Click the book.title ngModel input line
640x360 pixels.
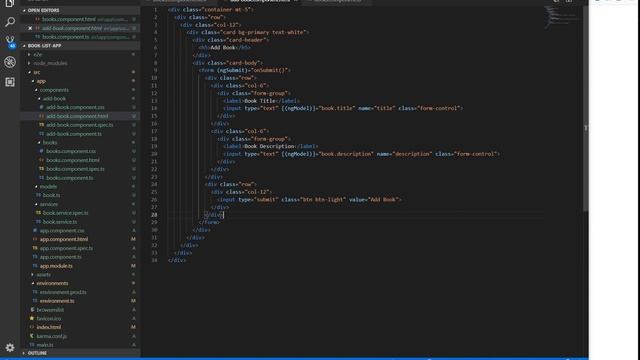343,109
